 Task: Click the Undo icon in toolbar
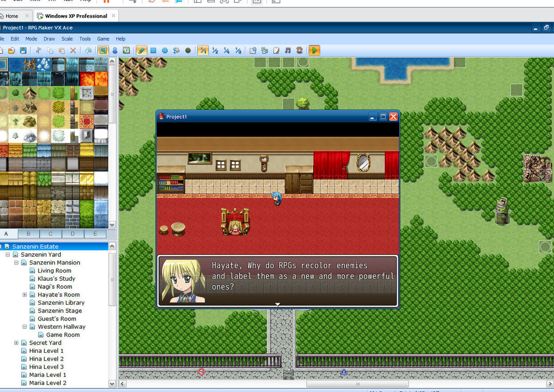[88, 50]
